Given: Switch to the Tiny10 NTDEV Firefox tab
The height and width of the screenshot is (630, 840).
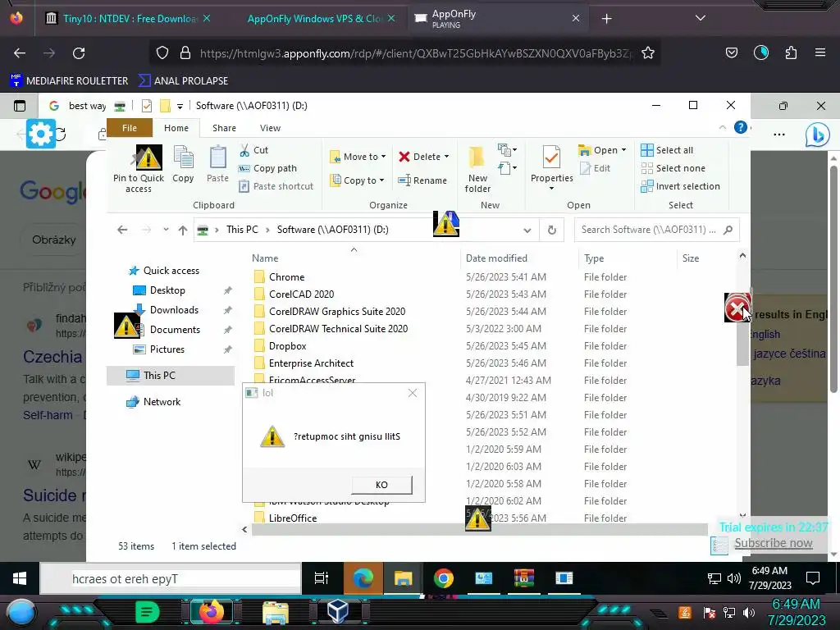Looking at the screenshot, I should point(129,19).
